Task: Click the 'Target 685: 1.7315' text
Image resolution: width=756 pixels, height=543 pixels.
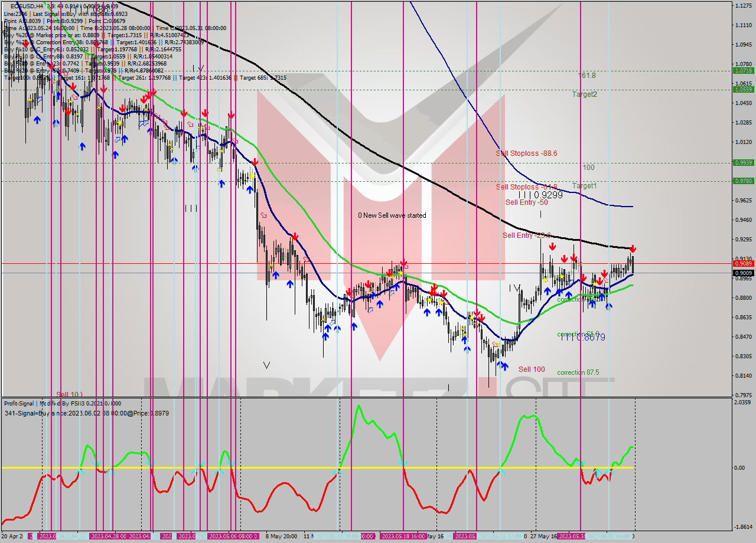Action: point(263,77)
